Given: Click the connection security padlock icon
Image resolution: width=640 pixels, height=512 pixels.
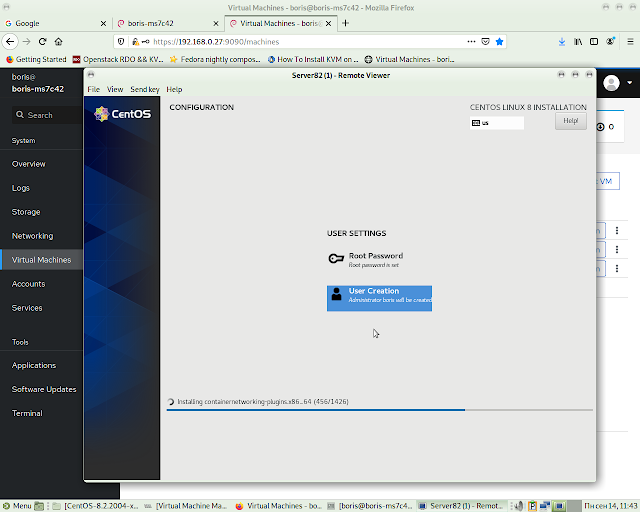Looking at the screenshot, I should pyautogui.click(x=136, y=42).
